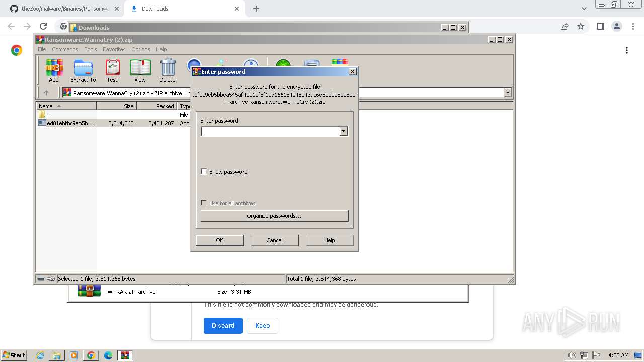Confirm password with OK button
Screen dimensions: 644x362
[219, 240]
